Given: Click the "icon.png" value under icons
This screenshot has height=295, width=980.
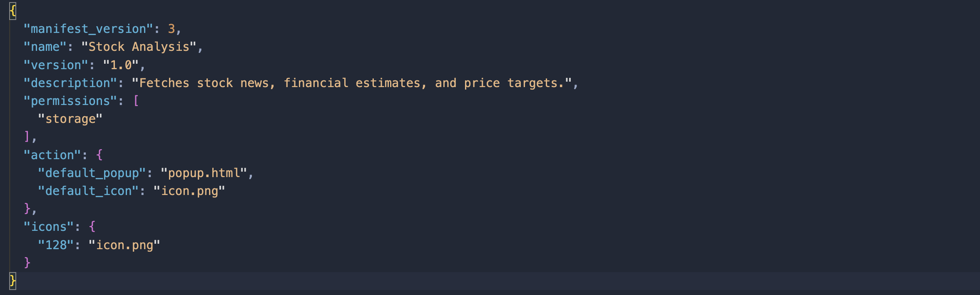Looking at the screenshot, I should click(x=124, y=245).
